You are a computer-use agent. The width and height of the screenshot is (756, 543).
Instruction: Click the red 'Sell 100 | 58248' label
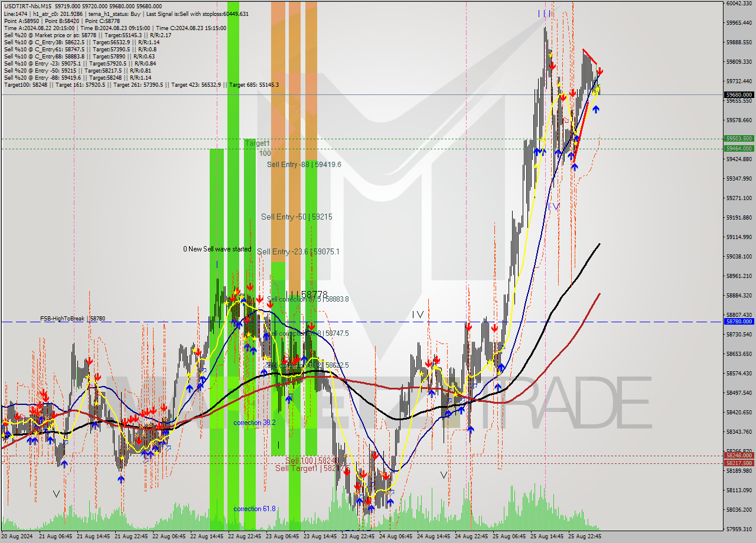(311, 460)
